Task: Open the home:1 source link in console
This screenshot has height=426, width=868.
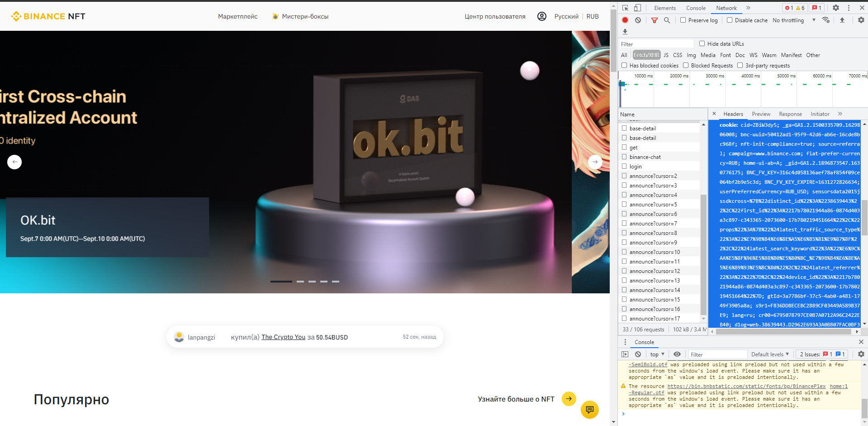Action: click(x=839, y=386)
